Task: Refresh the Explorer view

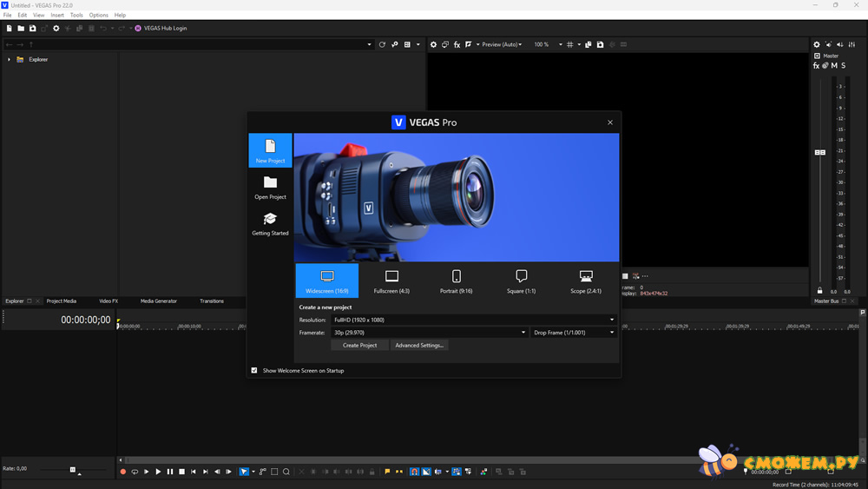Action: point(382,44)
